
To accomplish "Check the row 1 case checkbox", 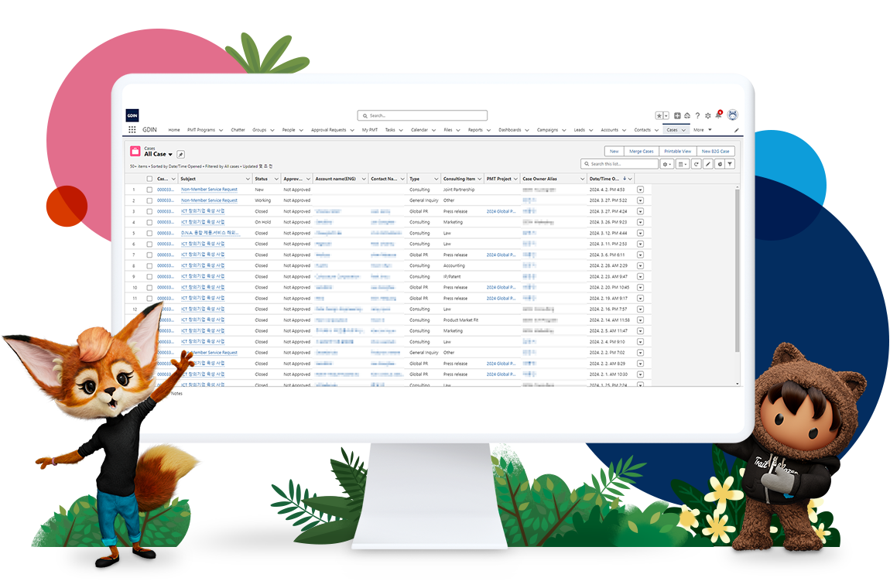I will (x=149, y=190).
